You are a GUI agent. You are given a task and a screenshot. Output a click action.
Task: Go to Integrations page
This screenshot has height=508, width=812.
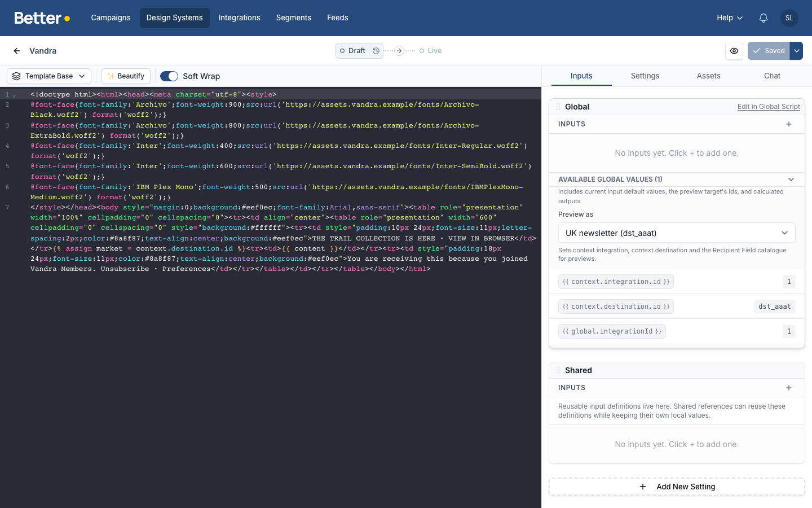click(x=239, y=18)
